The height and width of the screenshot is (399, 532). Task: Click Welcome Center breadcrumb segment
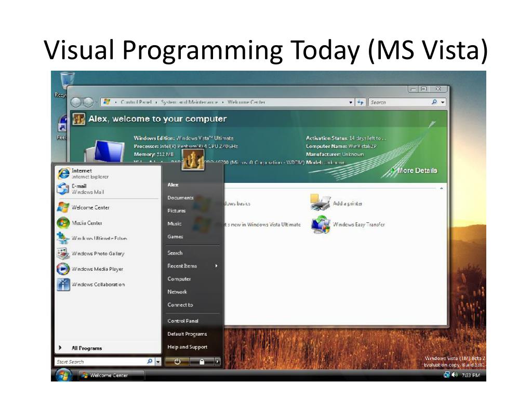pyautogui.click(x=246, y=102)
